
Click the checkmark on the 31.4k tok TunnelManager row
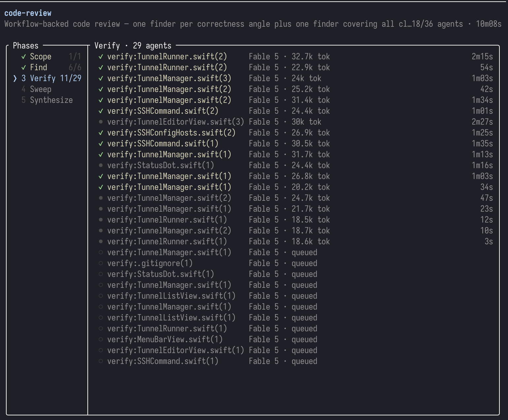coord(101,100)
